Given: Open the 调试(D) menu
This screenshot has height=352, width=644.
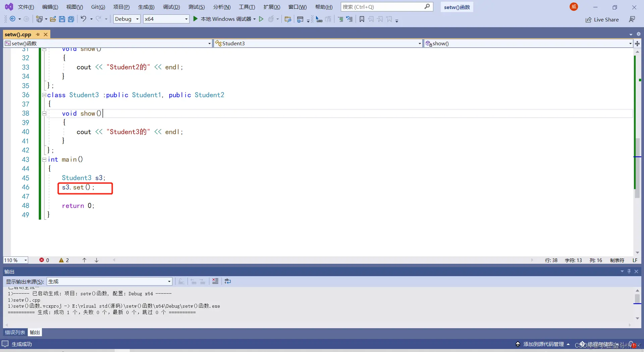Looking at the screenshot, I should (171, 7).
